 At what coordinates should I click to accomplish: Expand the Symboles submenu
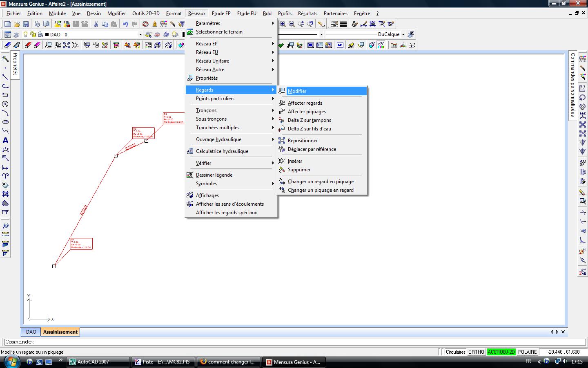point(232,184)
